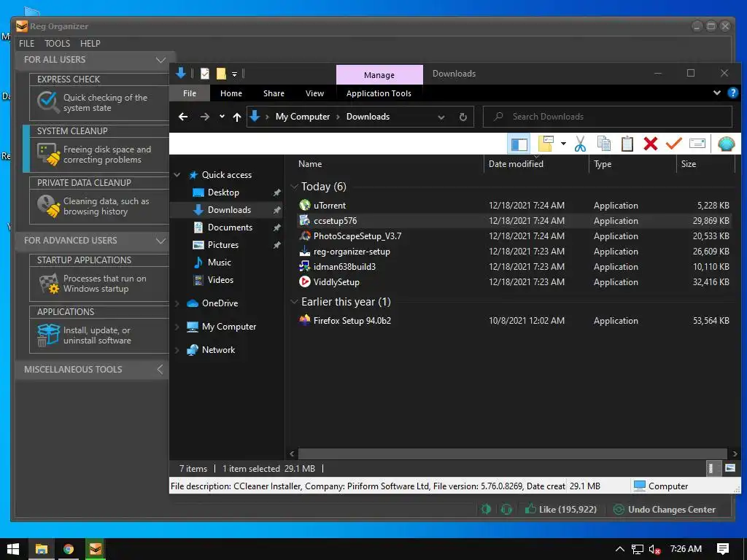The width and height of the screenshot is (747, 560).
Task: Open the folder options icon in toolbar
Action: [x=546, y=144]
